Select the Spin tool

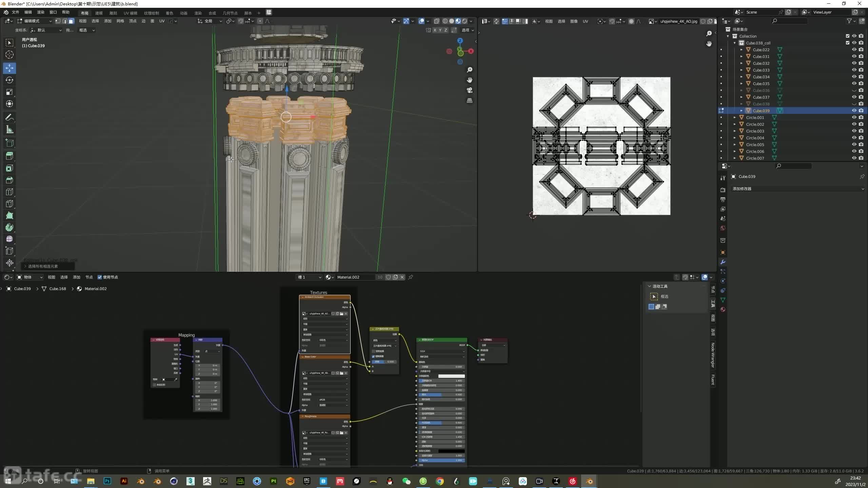(9, 227)
